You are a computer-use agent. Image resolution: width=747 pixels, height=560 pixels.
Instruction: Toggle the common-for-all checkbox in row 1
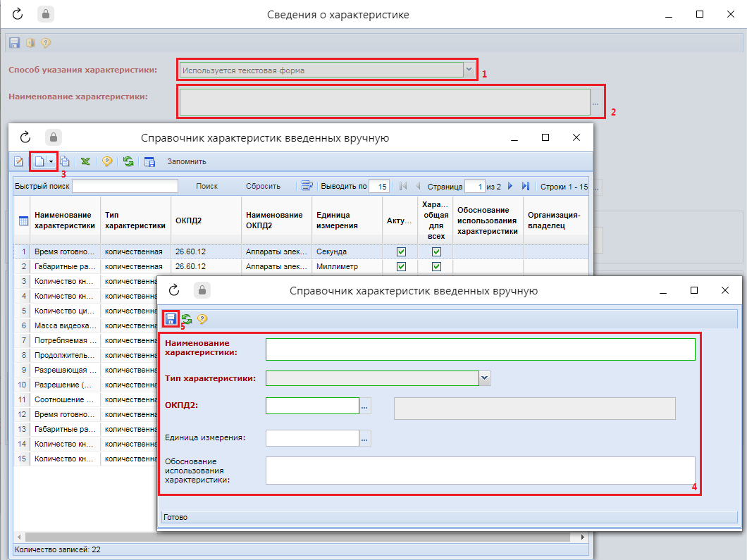click(x=436, y=251)
